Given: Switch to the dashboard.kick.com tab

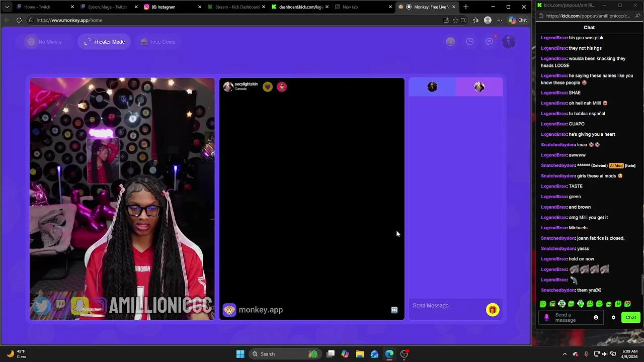Looking at the screenshot, I should coord(300,7).
